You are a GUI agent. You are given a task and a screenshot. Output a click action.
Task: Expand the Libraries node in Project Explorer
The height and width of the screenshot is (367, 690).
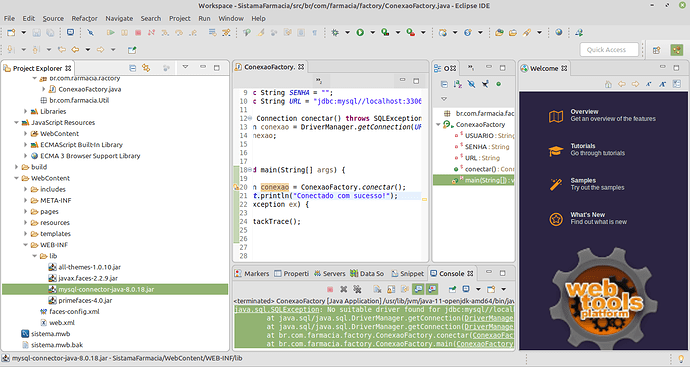[26, 111]
